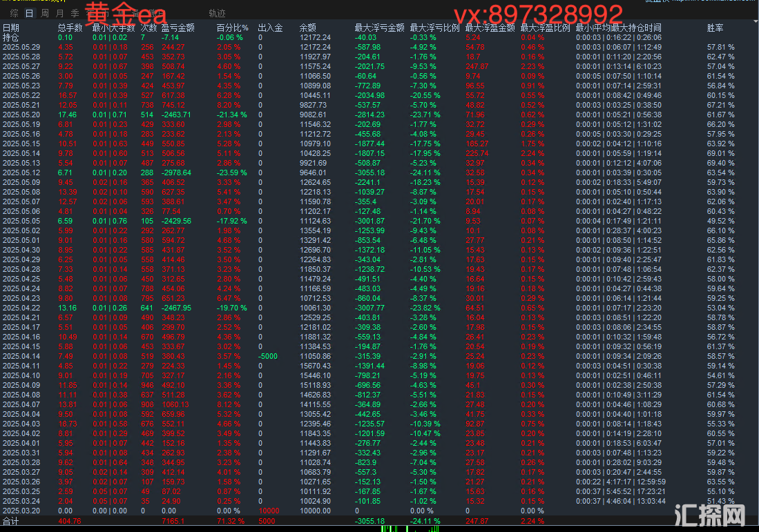Click balance value 15670.43
Screen dimensions: 759x532
[x=315, y=366]
